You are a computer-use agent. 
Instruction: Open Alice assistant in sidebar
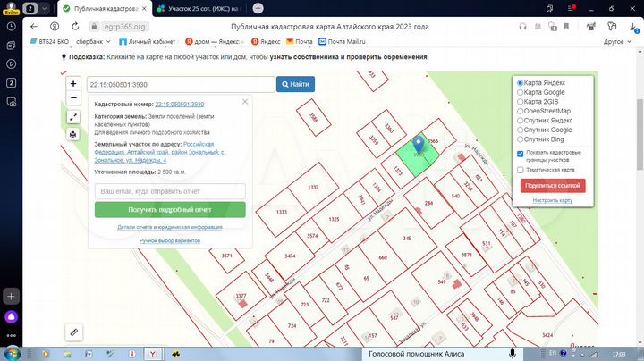click(11, 316)
